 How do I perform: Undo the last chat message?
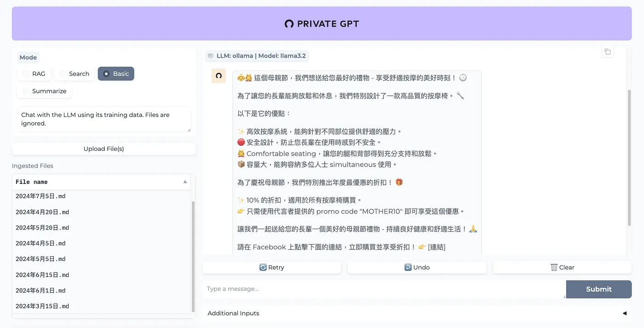click(417, 267)
